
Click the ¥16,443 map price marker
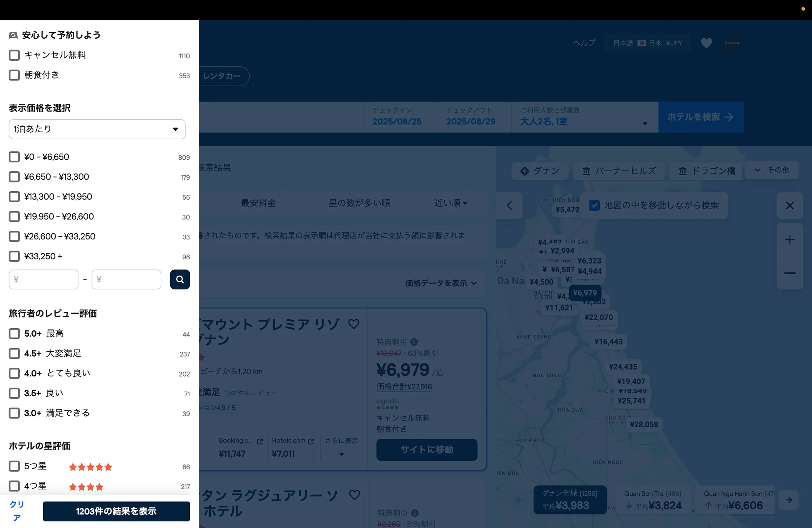pyautogui.click(x=608, y=342)
